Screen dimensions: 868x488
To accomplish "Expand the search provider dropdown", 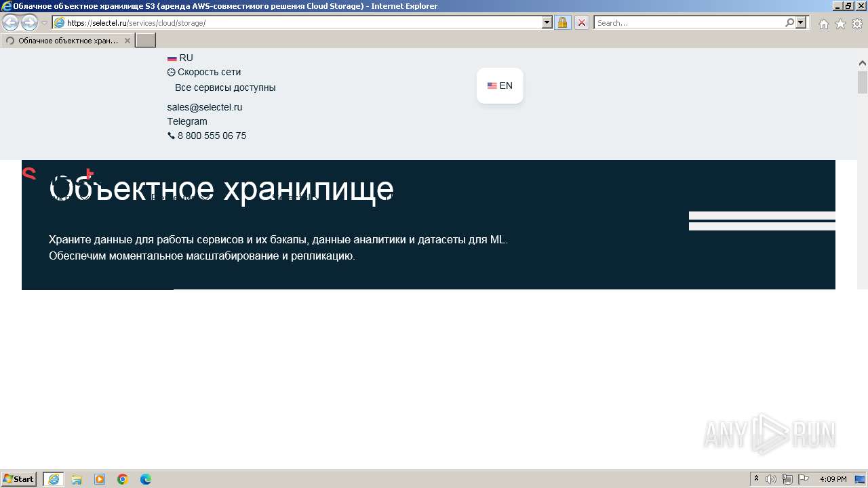I will pyautogui.click(x=802, y=22).
